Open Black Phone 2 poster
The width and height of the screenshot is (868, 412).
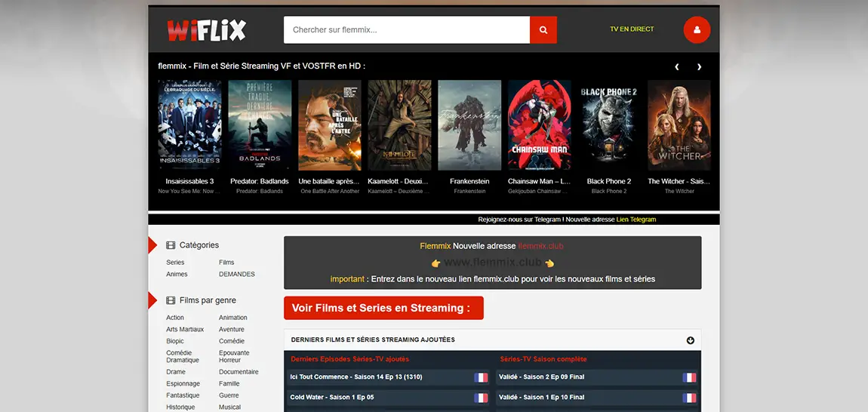609,125
